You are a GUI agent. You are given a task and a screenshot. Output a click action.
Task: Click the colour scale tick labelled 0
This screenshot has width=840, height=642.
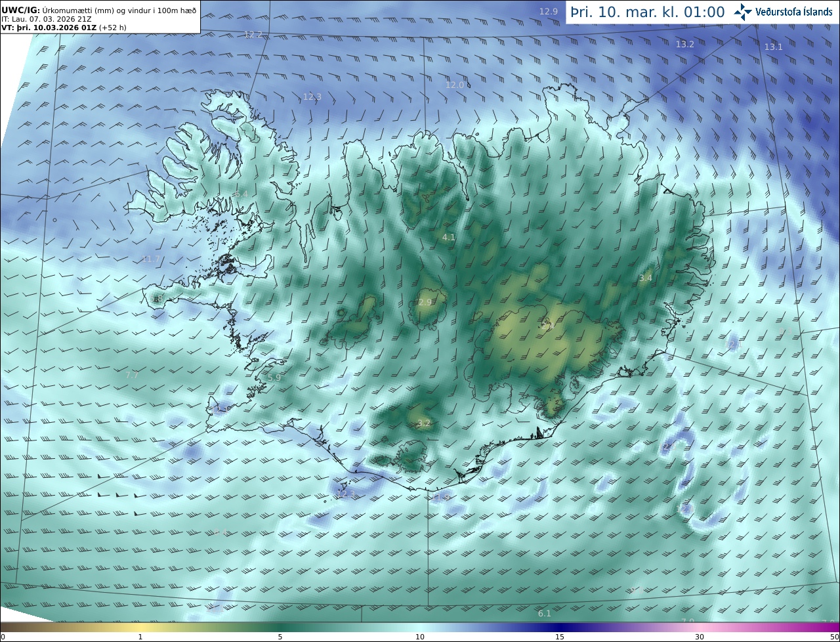tap(3, 637)
